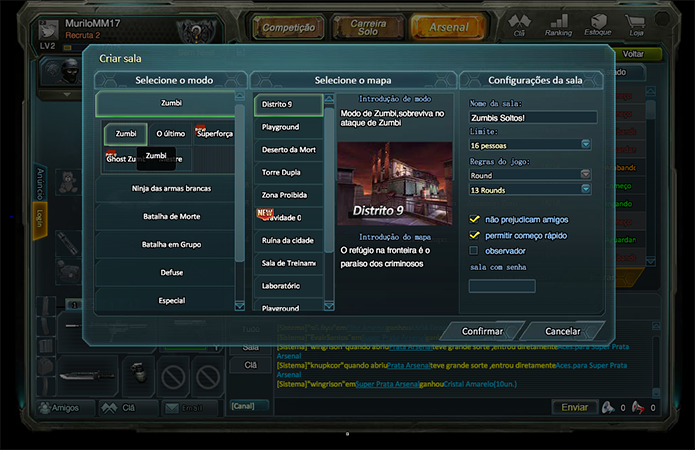Choose Torre Dupla map
The height and width of the screenshot is (450, 695).
coord(289,172)
